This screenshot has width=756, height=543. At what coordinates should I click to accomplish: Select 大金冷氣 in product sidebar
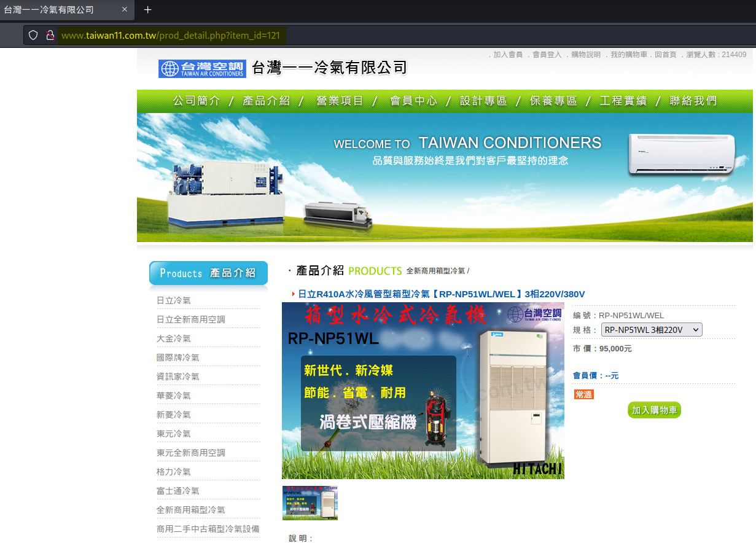tap(174, 338)
